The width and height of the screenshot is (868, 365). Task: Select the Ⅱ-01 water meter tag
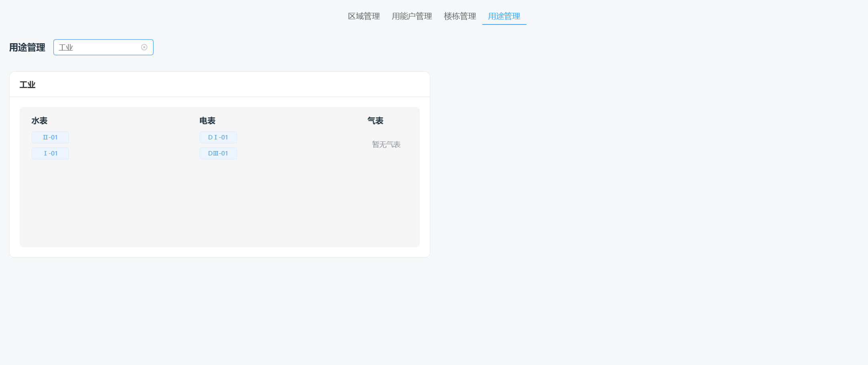(50, 137)
